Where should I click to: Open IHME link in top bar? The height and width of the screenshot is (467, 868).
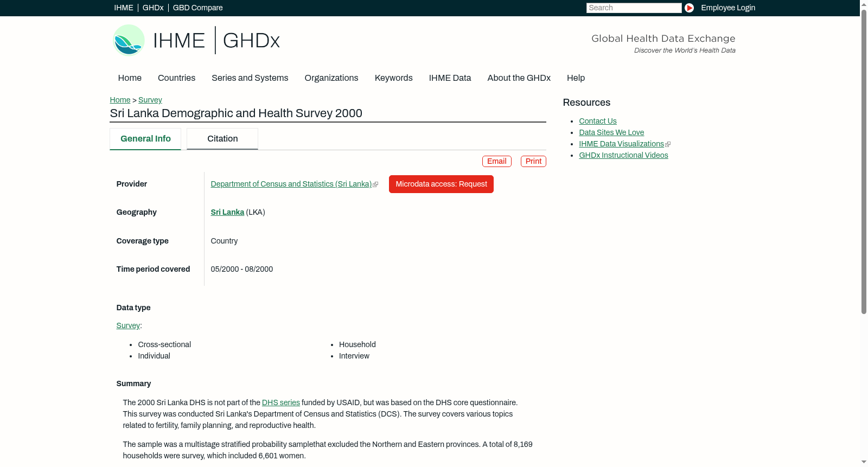pyautogui.click(x=124, y=8)
